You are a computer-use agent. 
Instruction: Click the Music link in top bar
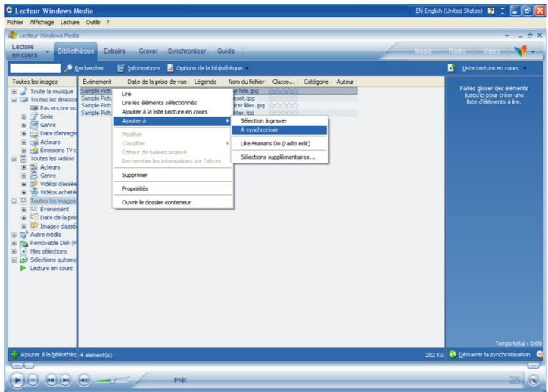[x=423, y=51]
